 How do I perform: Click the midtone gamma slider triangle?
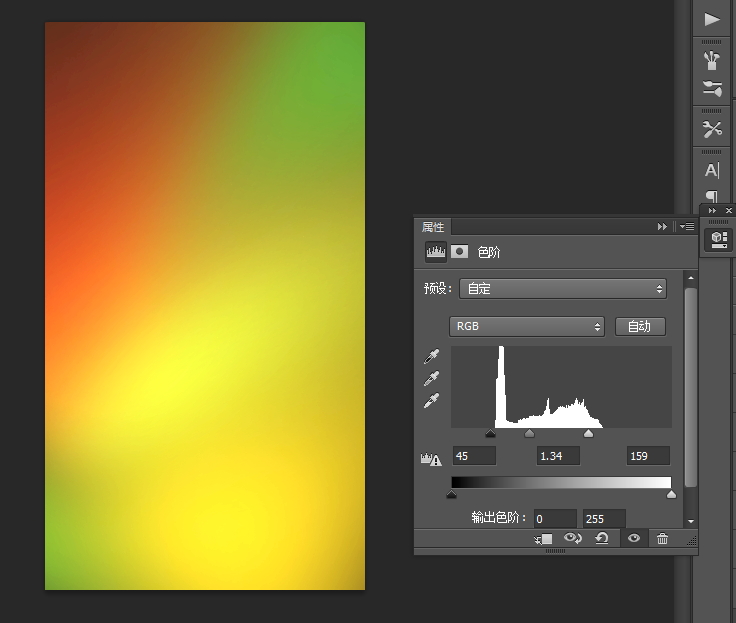click(x=529, y=433)
